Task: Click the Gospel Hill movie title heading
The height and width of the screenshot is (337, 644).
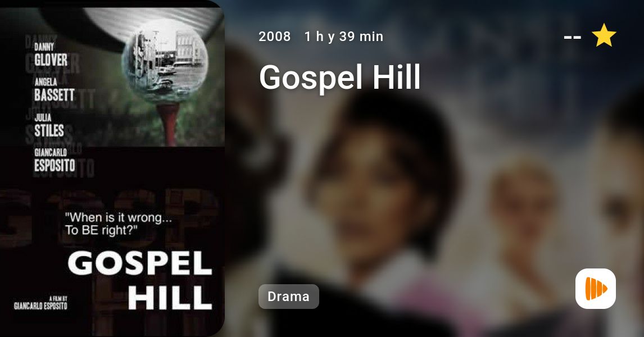Action: click(x=340, y=77)
